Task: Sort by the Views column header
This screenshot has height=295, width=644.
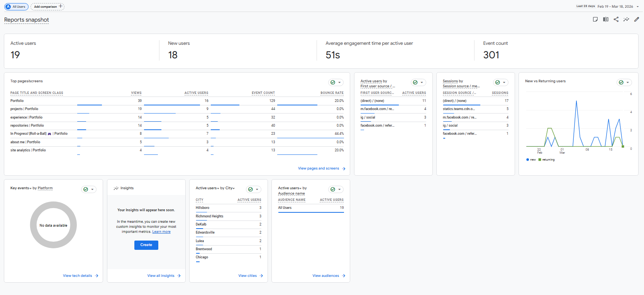Action: 136,93
